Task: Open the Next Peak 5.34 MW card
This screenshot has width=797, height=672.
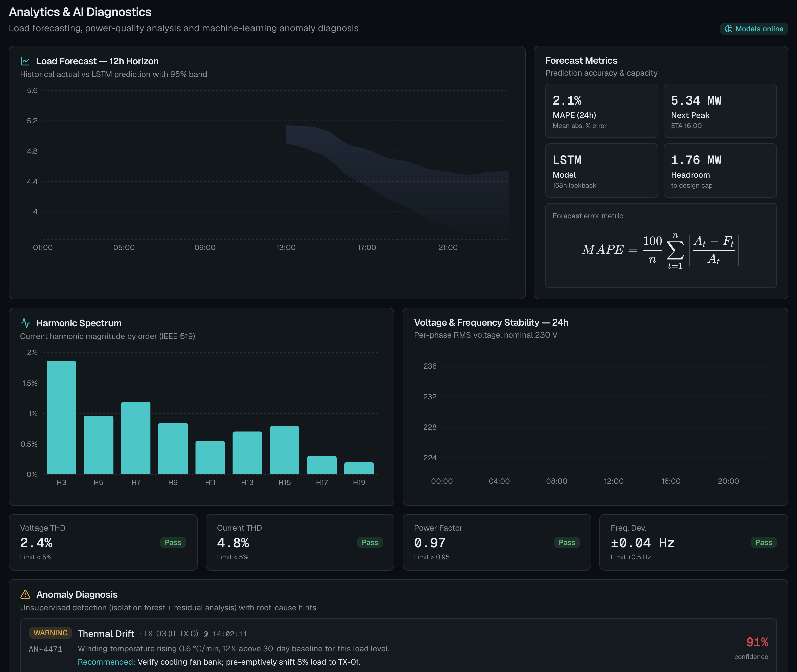Action: [720, 111]
